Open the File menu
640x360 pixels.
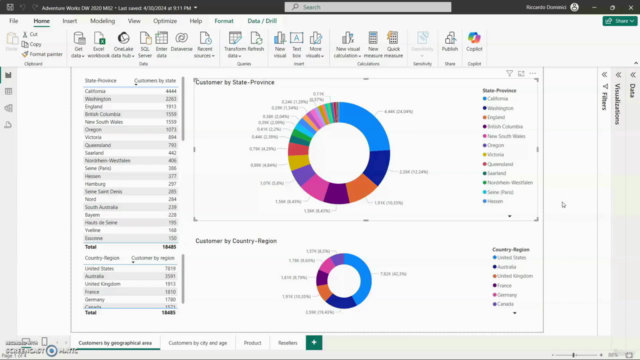(13, 21)
